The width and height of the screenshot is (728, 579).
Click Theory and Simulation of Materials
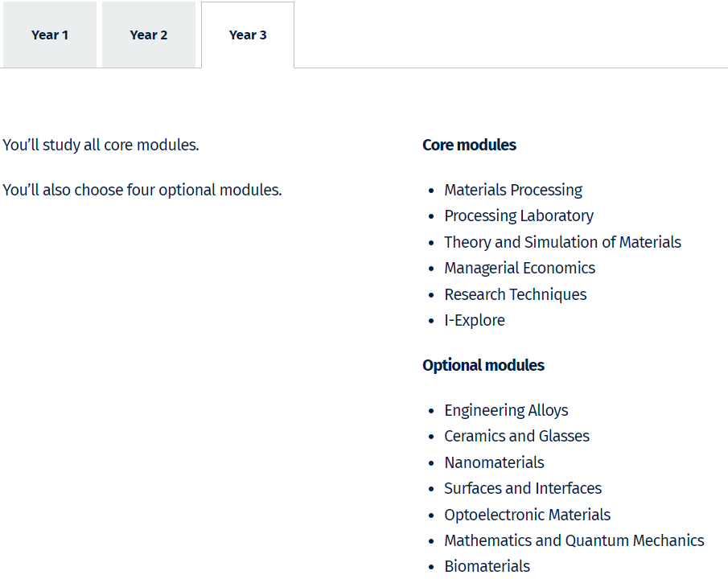click(x=562, y=242)
